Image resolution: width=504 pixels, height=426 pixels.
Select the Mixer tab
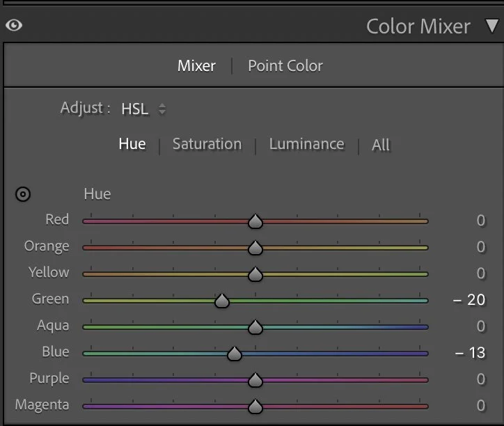pos(196,66)
